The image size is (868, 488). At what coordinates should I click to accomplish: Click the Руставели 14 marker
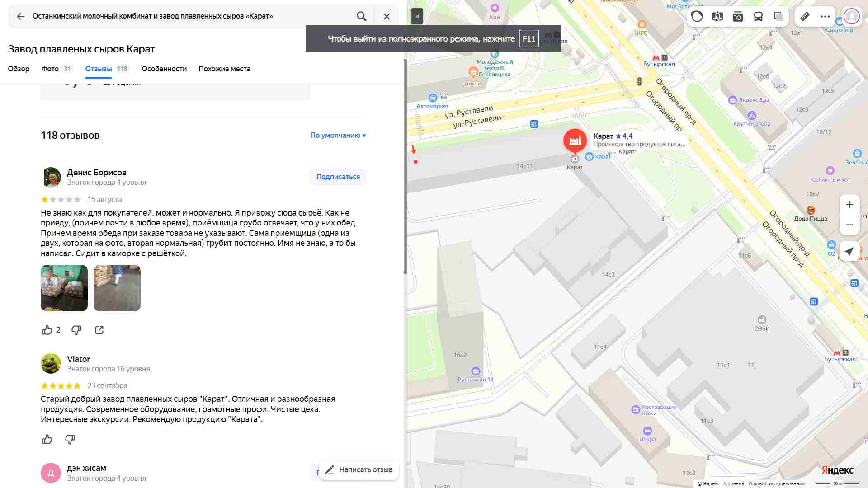(476, 371)
